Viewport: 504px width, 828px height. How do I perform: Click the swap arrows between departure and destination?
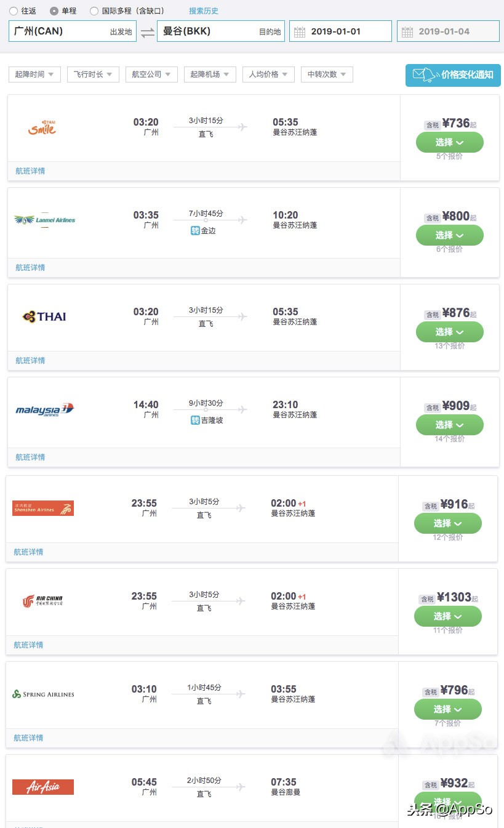pos(146,31)
